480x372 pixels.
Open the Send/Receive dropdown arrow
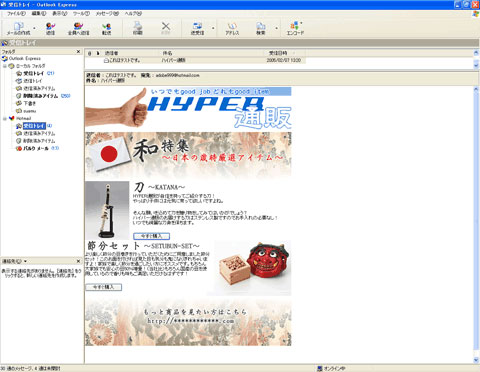[x=213, y=28]
